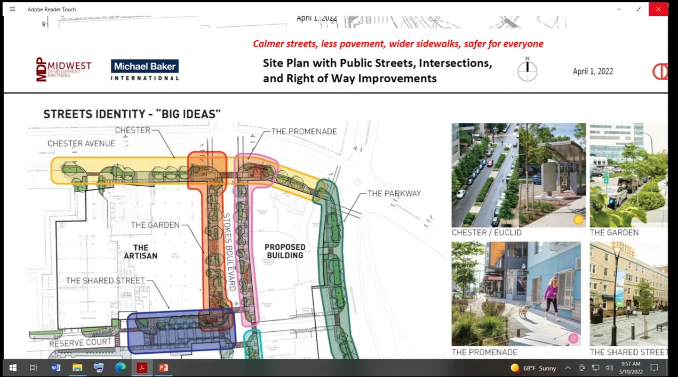Click the "RESERVE COURT" street label
Image resolution: width=678 pixels, height=377 pixels.
[80, 343]
